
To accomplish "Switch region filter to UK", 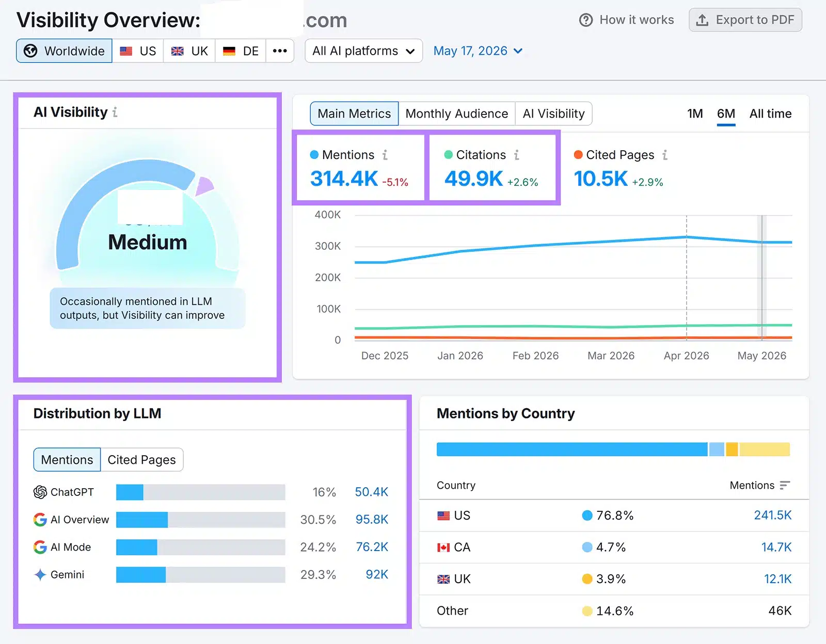I will coord(189,51).
